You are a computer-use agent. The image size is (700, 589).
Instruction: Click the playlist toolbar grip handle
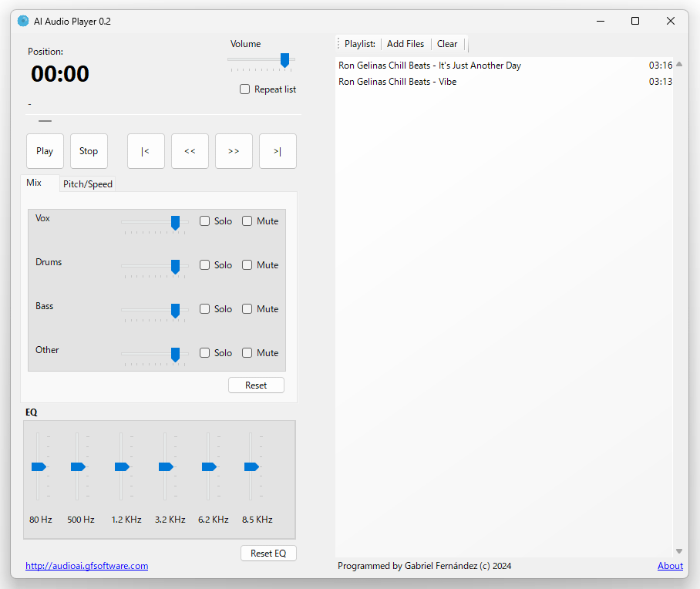(338, 44)
